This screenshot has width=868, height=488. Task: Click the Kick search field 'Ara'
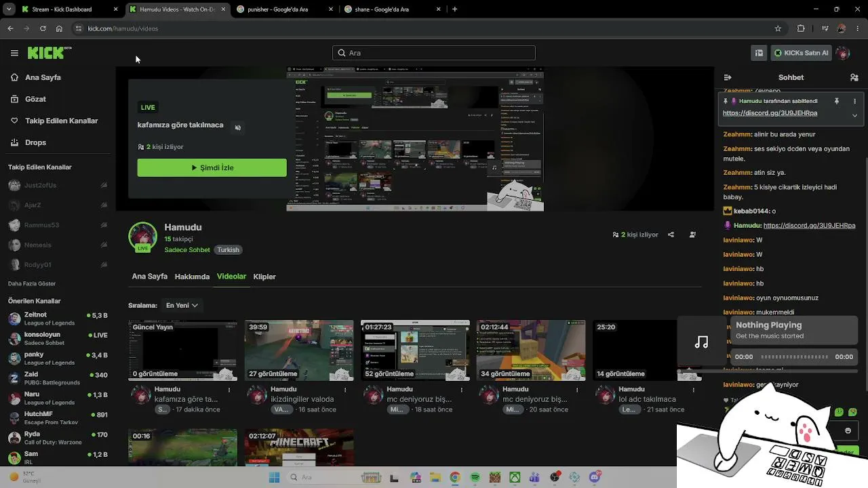(x=434, y=53)
